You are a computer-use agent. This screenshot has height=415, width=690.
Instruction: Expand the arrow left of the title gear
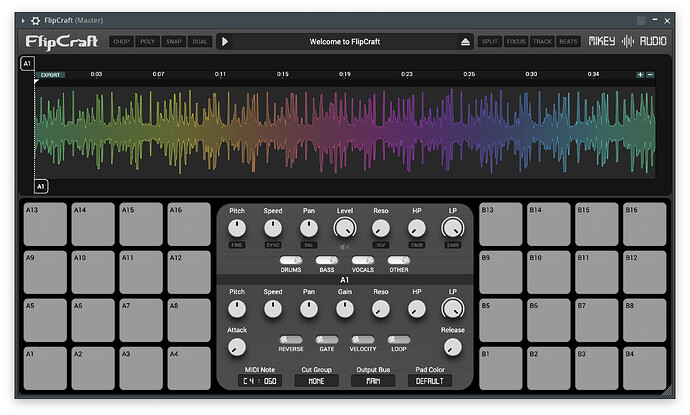click(23, 21)
